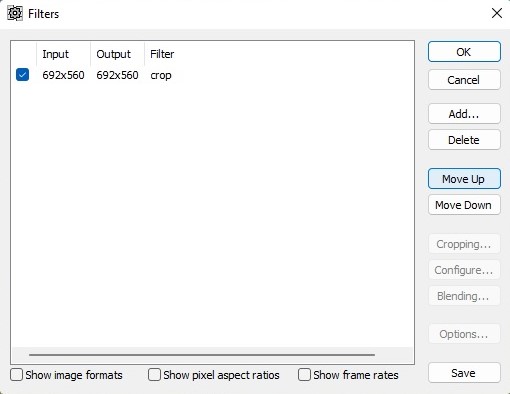Viewport: 510px width, 394px height.
Task: Click the Filter column header
Action: [x=162, y=54]
